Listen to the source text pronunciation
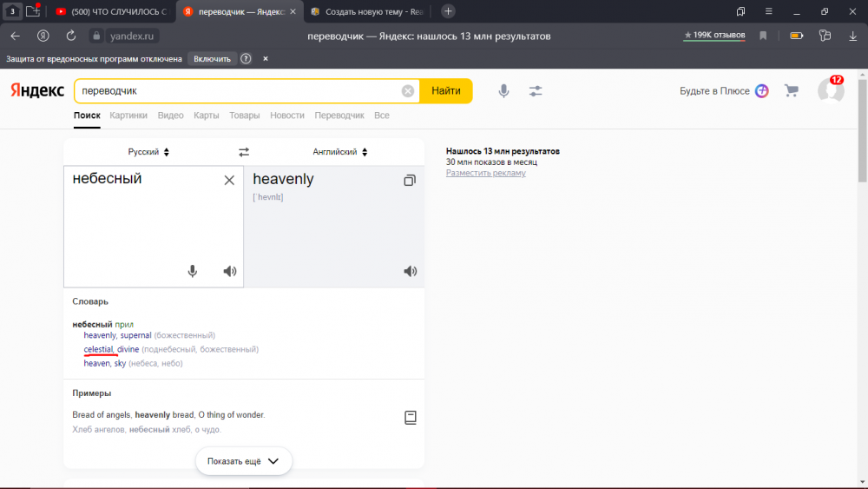 click(230, 271)
